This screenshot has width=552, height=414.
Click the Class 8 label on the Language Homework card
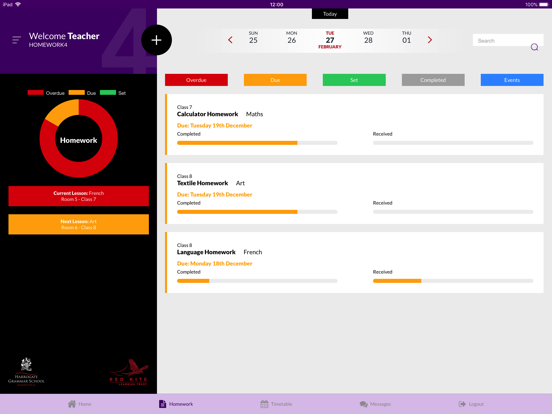184,245
